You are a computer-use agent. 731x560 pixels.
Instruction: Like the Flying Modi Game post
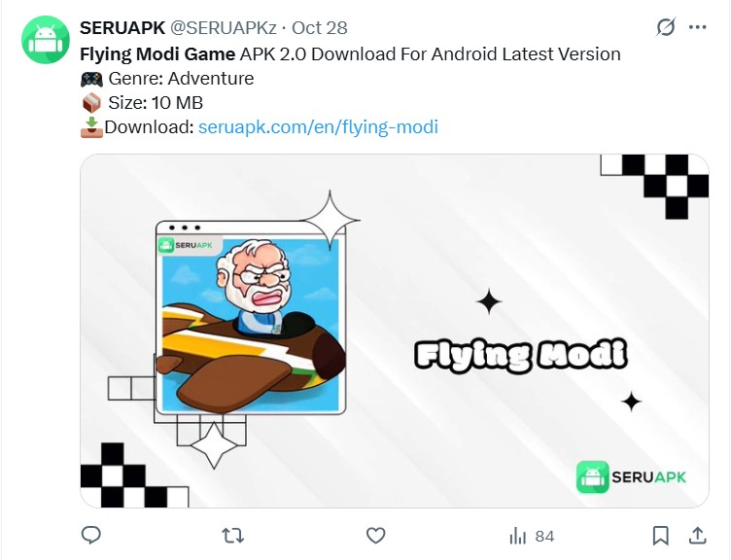pyautogui.click(x=375, y=536)
